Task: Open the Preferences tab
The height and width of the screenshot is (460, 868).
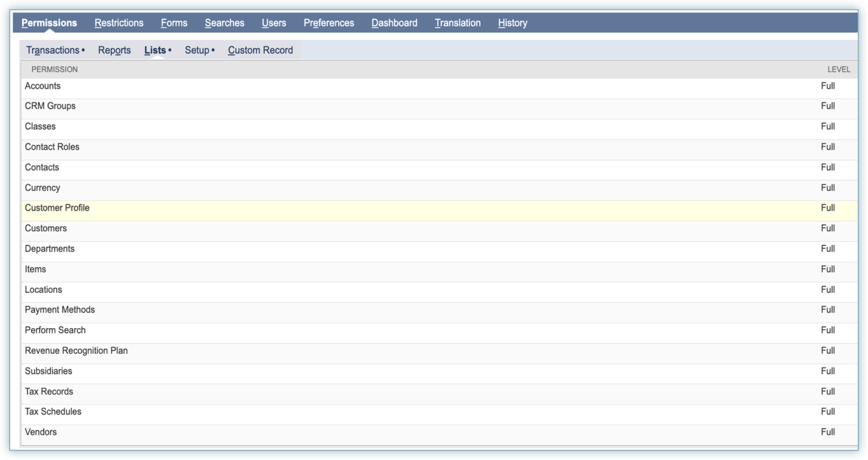Action: pyautogui.click(x=329, y=23)
